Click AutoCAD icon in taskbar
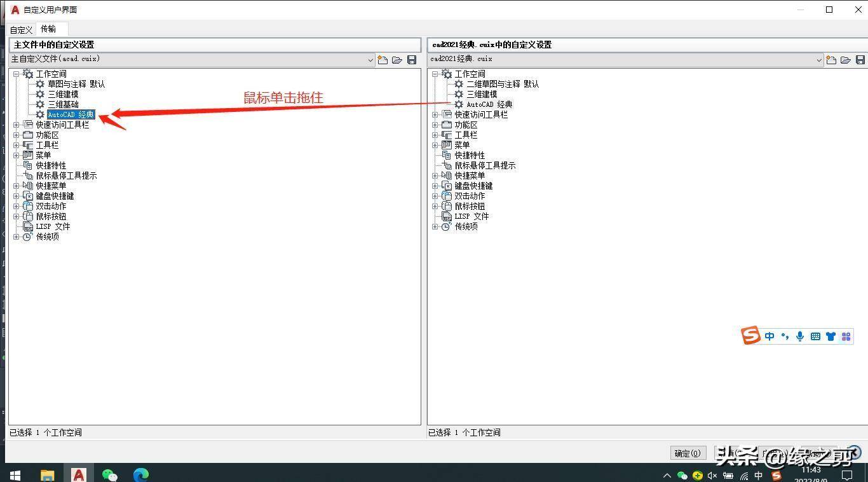 (x=79, y=475)
